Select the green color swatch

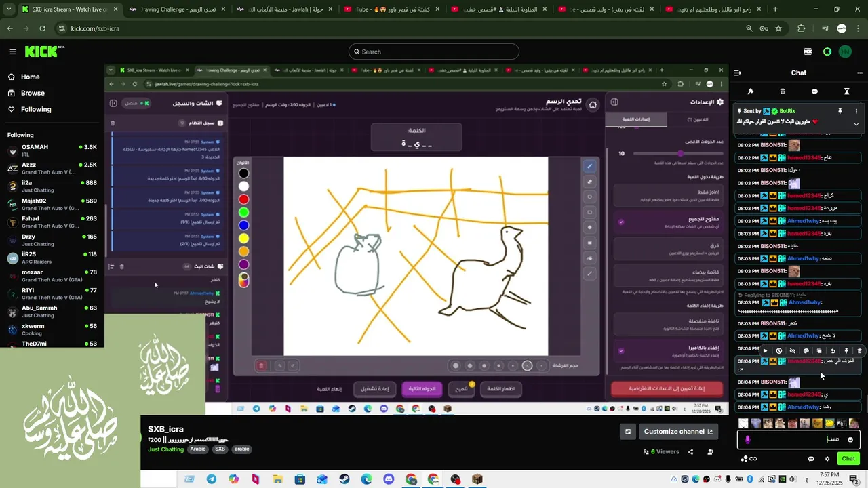(x=243, y=212)
